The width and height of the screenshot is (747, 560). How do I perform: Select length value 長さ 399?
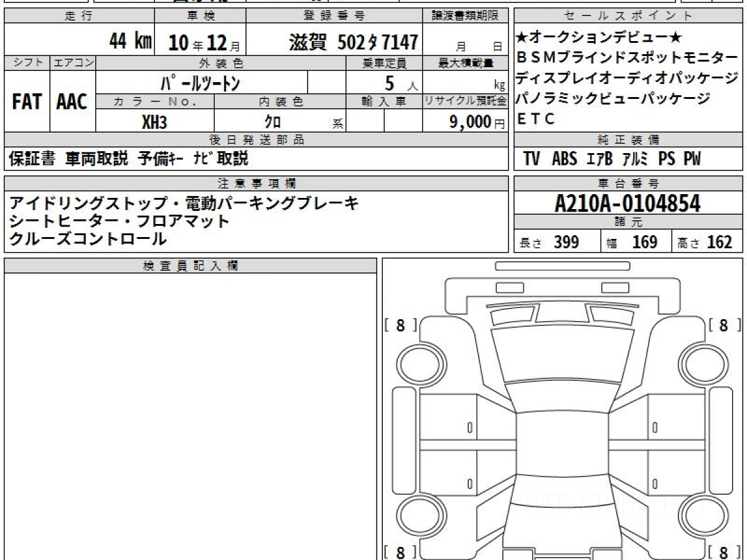pyautogui.click(x=550, y=242)
